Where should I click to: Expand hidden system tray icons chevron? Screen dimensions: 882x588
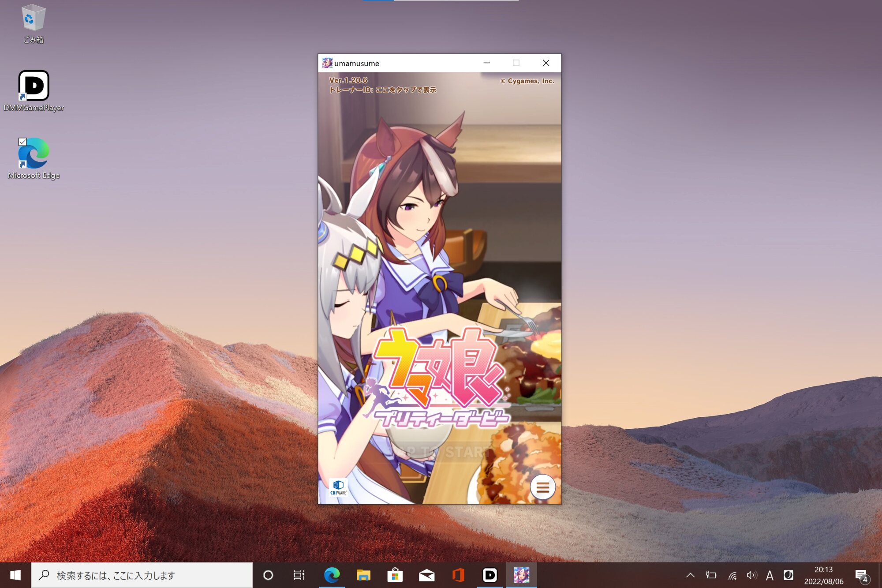[691, 575]
